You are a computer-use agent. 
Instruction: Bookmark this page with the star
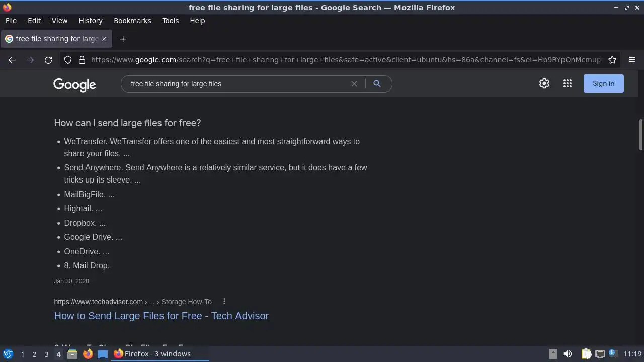[612, 60]
